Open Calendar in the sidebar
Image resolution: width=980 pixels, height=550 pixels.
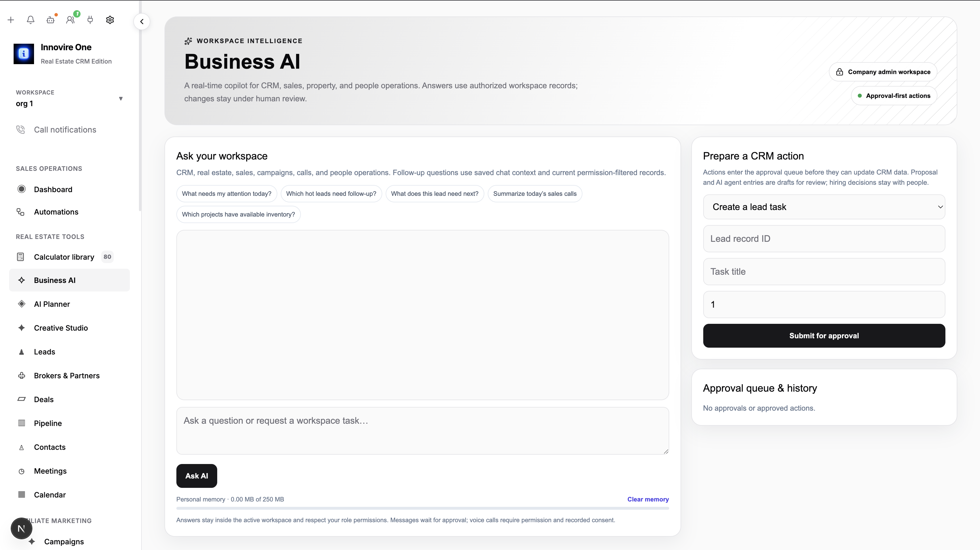click(70, 495)
